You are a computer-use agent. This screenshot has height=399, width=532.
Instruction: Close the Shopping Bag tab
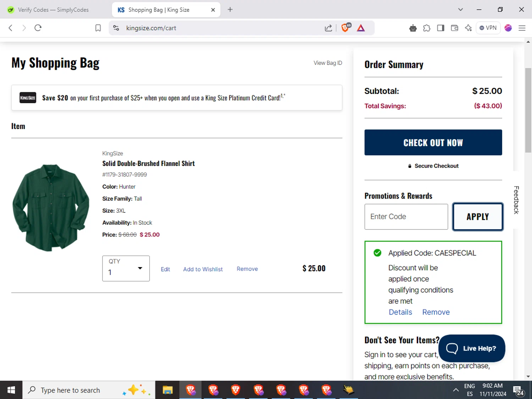point(213,10)
